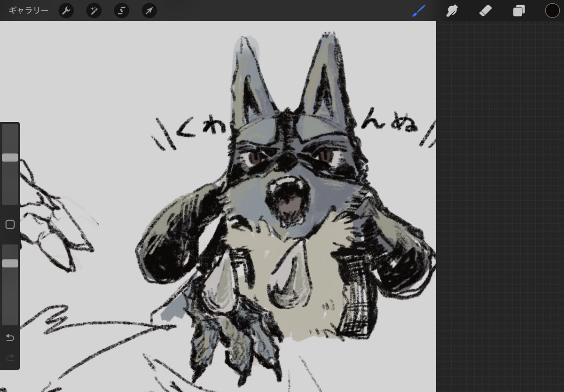The width and height of the screenshot is (564, 392).
Task: Undo the last stroke with the arrow
Action: 10,337
